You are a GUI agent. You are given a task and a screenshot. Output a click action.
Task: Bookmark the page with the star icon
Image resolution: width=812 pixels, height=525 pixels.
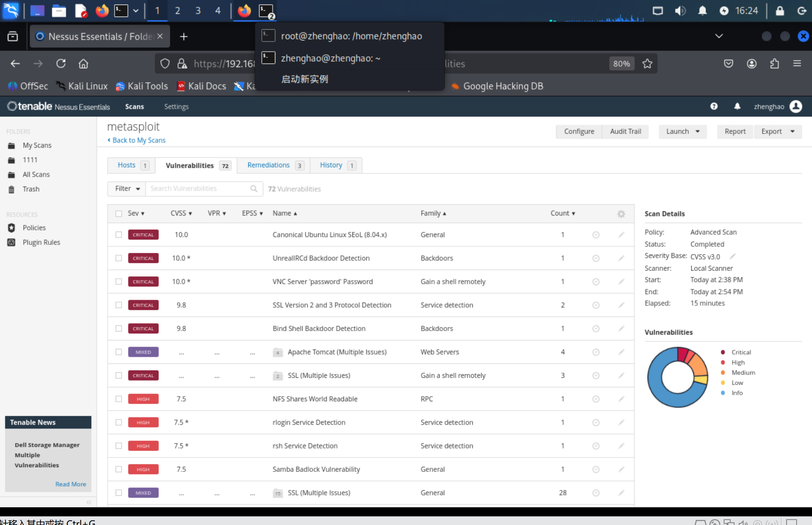click(647, 64)
